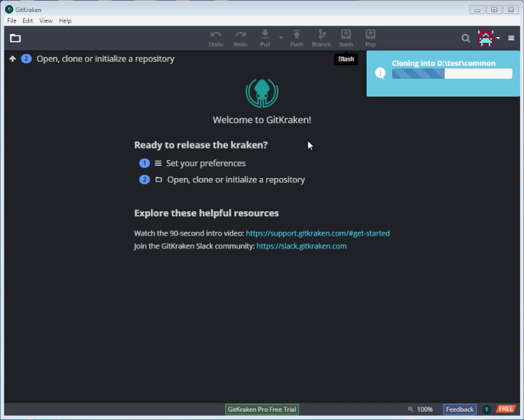This screenshot has width=524, height=420.
Task: Click the profile avatar icon
Action: (486, 38)
